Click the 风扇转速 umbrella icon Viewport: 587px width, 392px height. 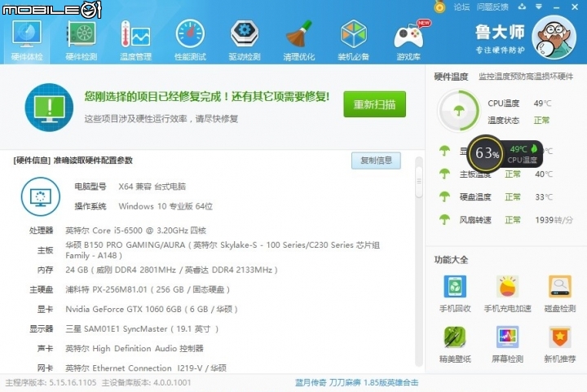(x=444, y=219)
